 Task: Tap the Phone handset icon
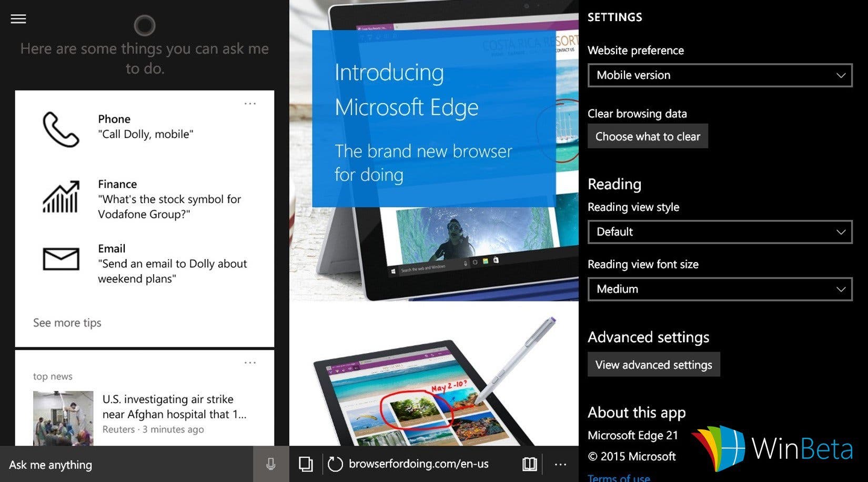61,129
